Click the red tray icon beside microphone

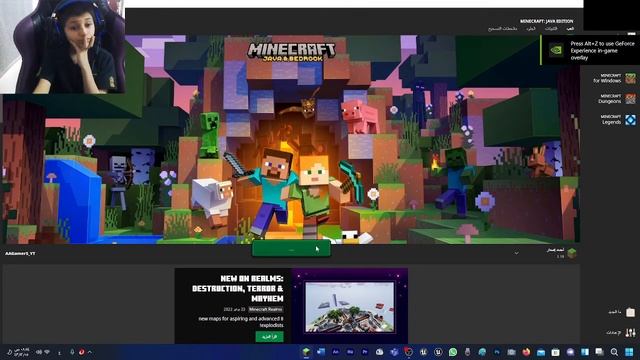pyautogui.click(x=81, y=352)
